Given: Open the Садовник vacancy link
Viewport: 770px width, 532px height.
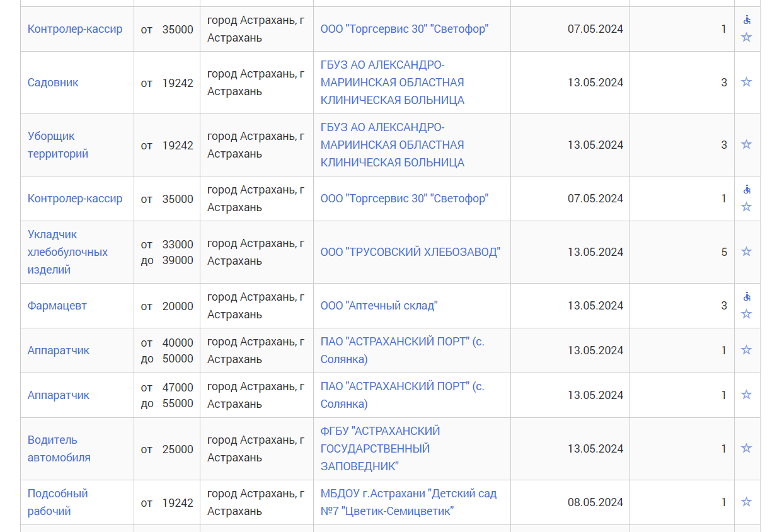Looking at the screenshot, I should tap(53, 83).
